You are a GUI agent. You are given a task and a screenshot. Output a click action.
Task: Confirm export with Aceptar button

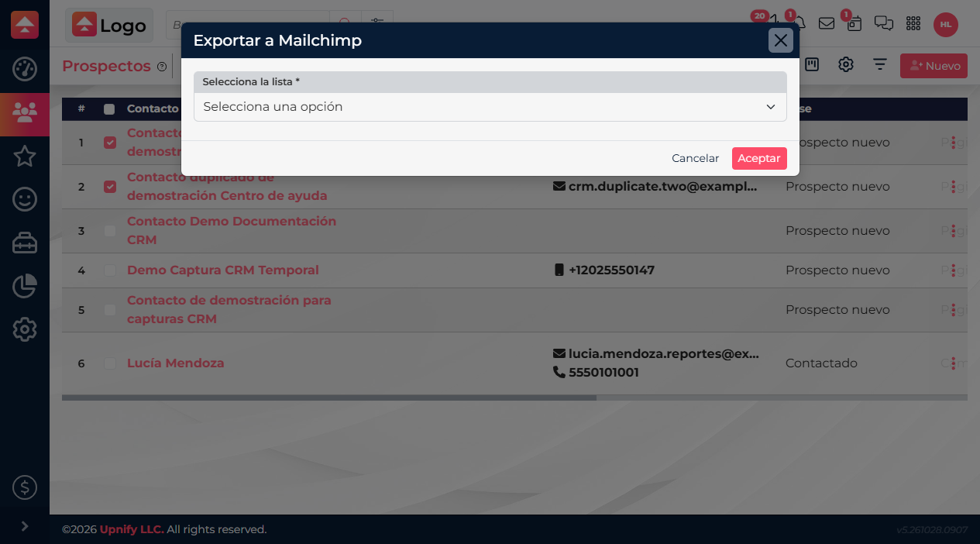(x=759, y=158)
